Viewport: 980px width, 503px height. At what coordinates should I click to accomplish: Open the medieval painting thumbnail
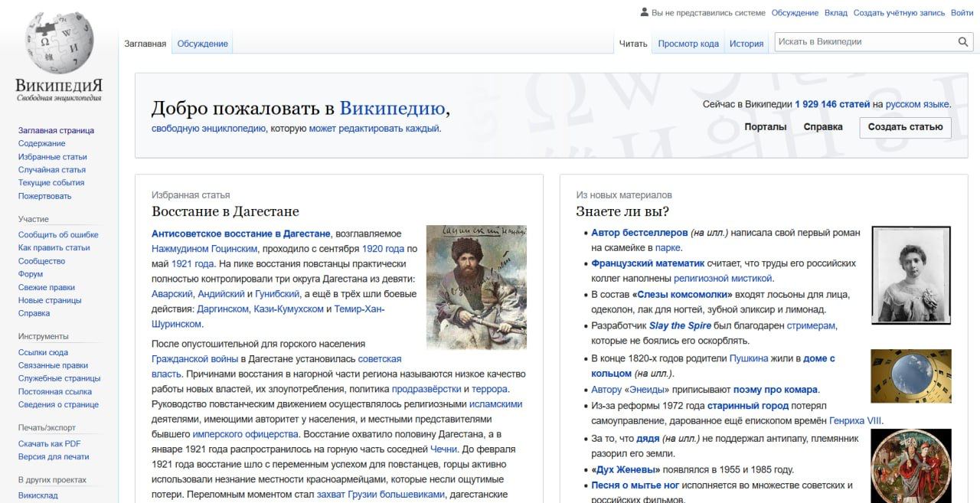click(911, 465)
